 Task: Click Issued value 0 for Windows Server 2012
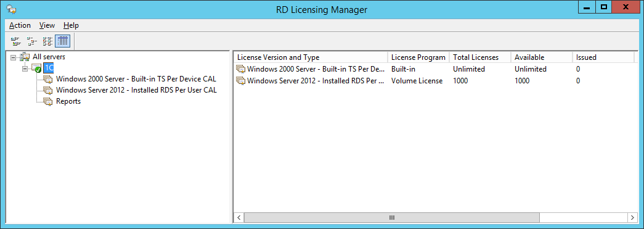point(578,81)
